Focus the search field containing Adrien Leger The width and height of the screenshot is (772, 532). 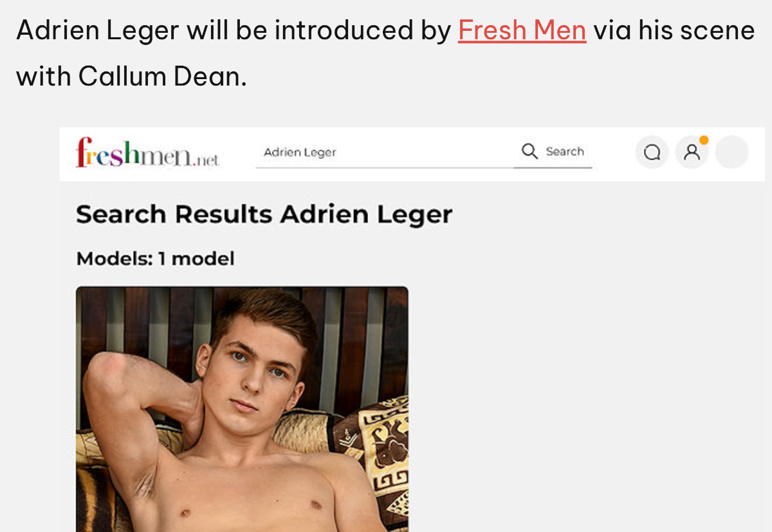[x=385, y=152]
